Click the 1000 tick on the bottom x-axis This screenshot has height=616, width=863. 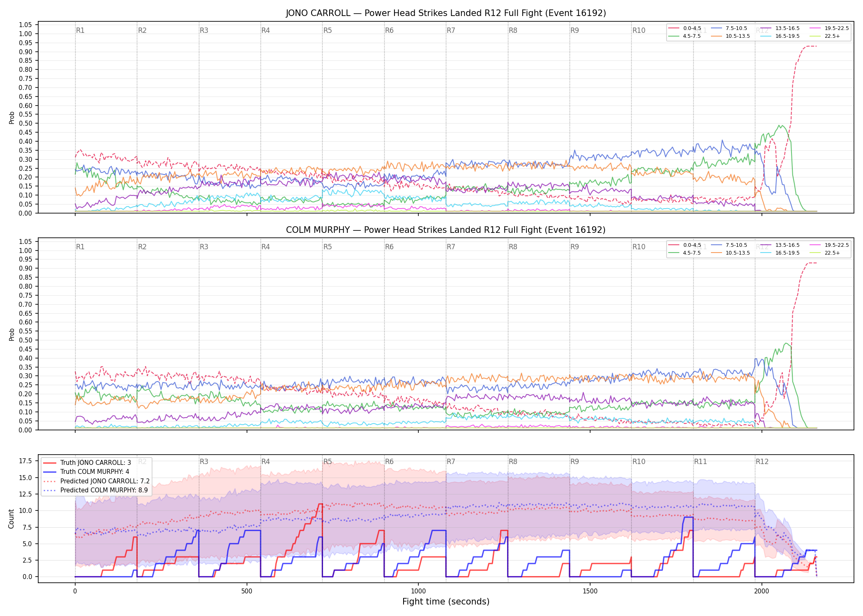(418, 591)
